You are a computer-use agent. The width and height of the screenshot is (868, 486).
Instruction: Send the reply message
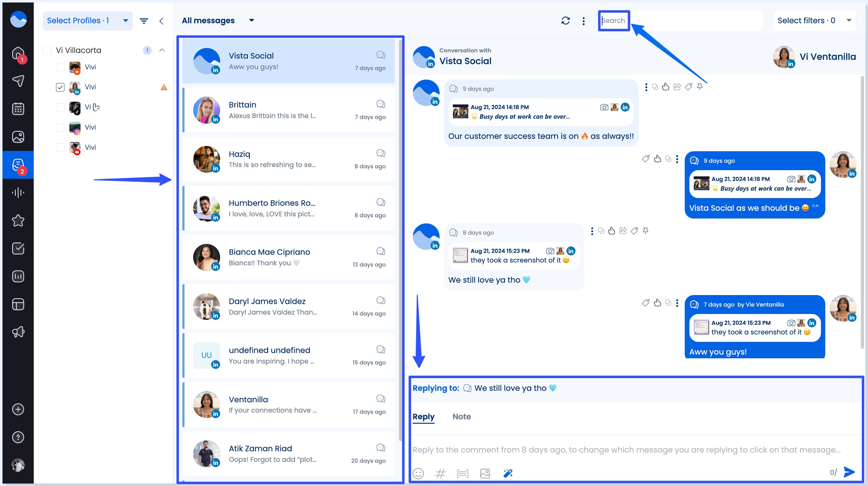tap(849, 472)
